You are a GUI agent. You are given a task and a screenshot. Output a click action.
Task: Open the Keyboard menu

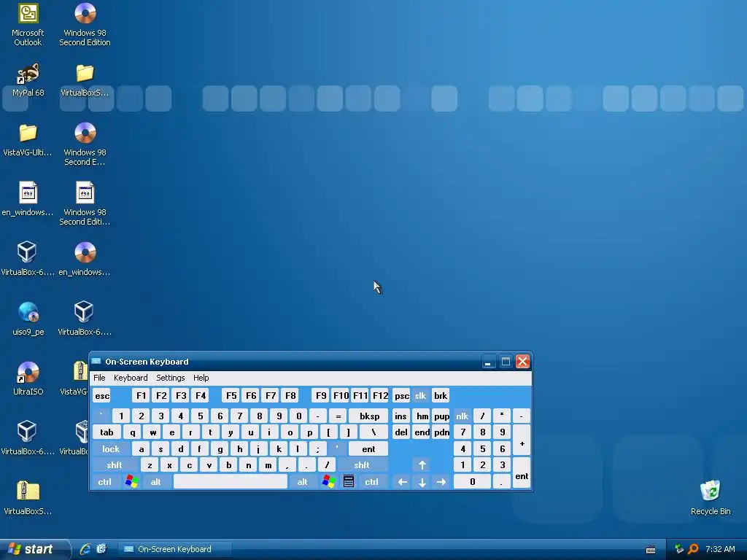(x=131, y=378)
